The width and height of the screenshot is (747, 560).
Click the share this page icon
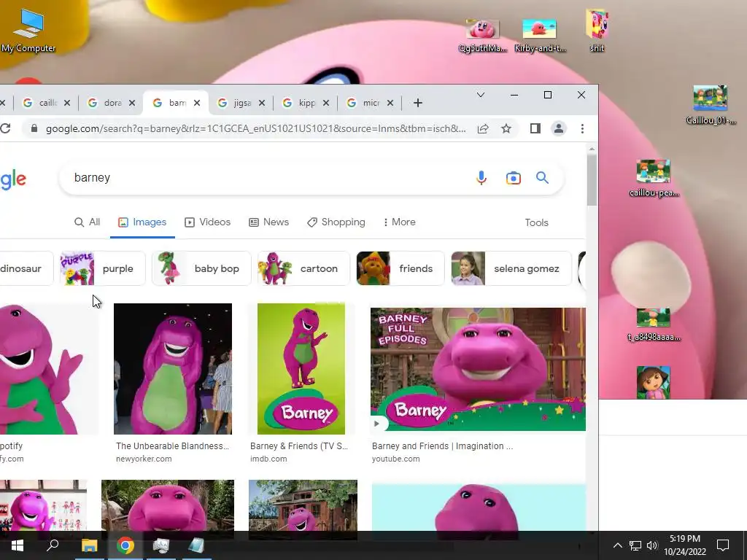tap(483, 128)
